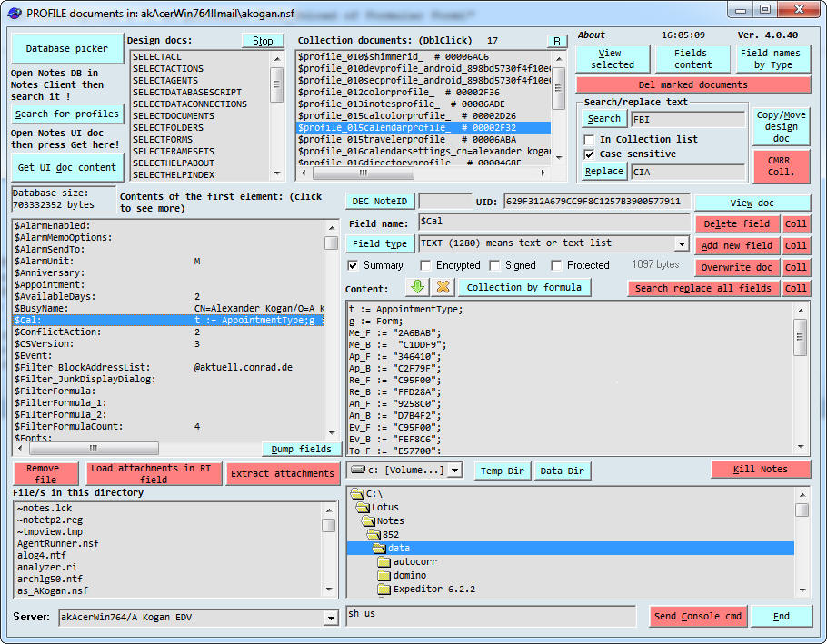Click the Database picker button
Screen dimensions: 827x644
[x=67, y=48]
